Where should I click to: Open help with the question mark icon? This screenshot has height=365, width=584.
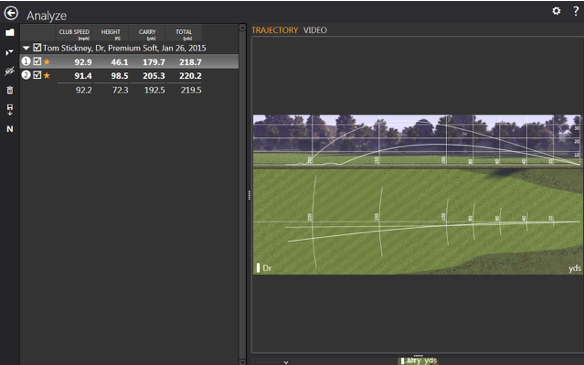coord(576,11)
